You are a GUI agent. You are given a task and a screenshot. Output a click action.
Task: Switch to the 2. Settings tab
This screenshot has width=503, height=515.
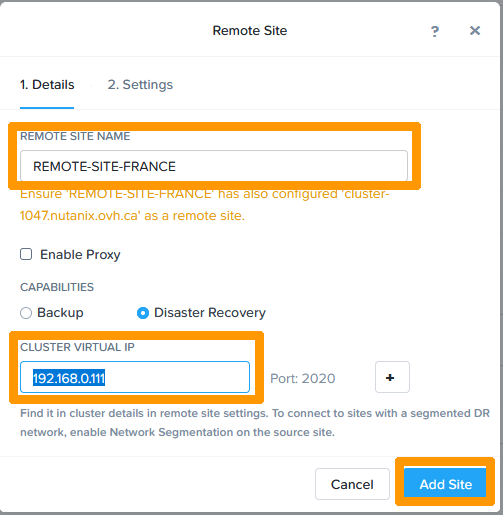[x=140, y=85]
